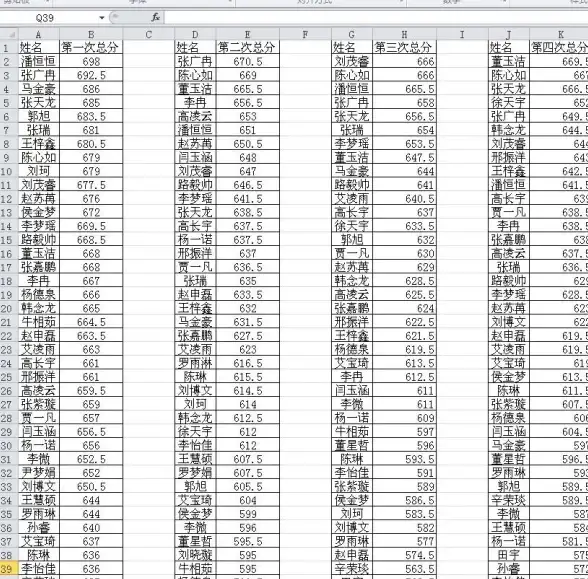Click the 姓名 header in column G
Image resolution: width=588 pixels, height=579 pixels.
coord(352,47)
